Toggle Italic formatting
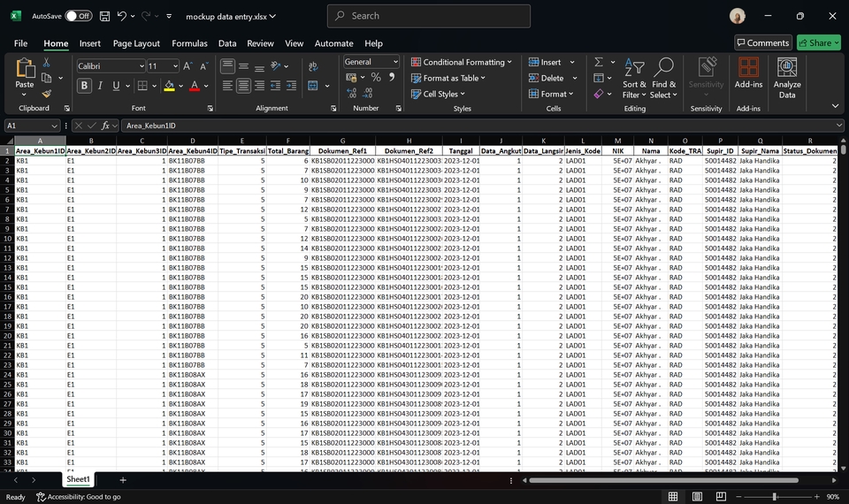This screenshot has width=849, height=504. click(100, 86)
